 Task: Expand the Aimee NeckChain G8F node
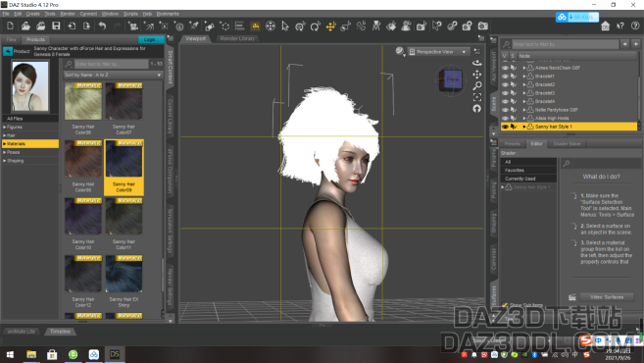(524, 68)
